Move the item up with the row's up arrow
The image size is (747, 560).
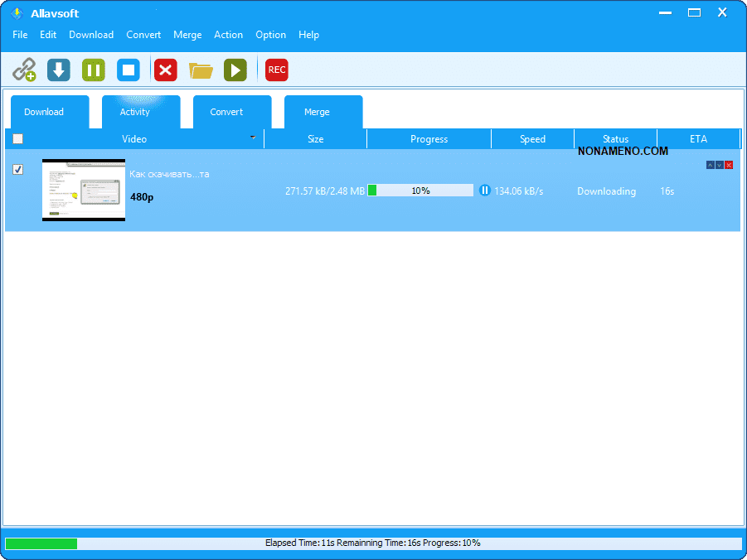[x=710, y=165]
